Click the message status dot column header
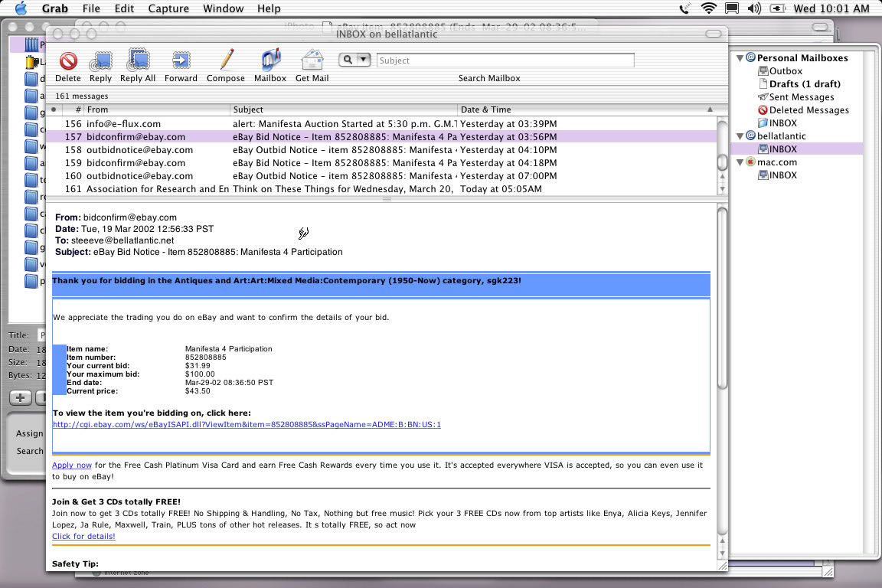The width and height of the screenshot is (882, 588). [54, 109]
